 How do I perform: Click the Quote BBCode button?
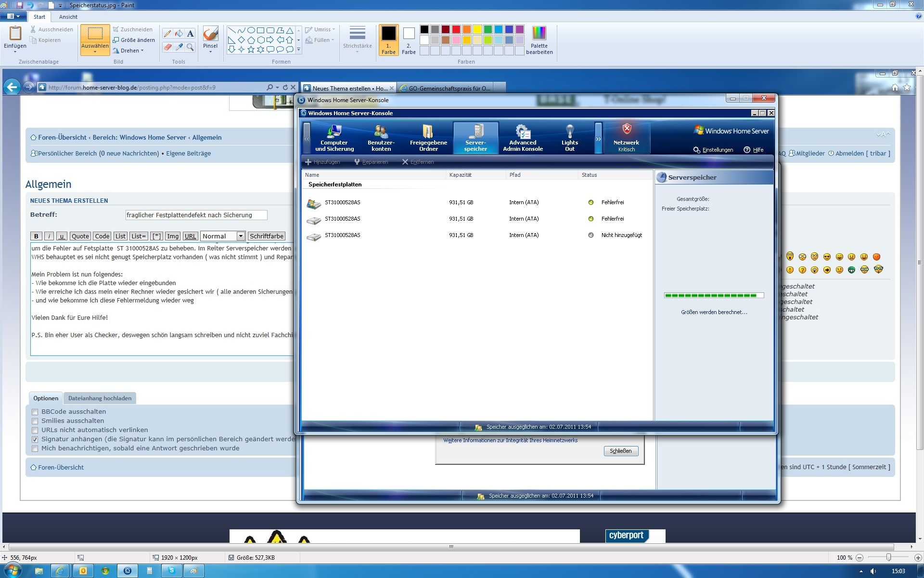point(80,236)
